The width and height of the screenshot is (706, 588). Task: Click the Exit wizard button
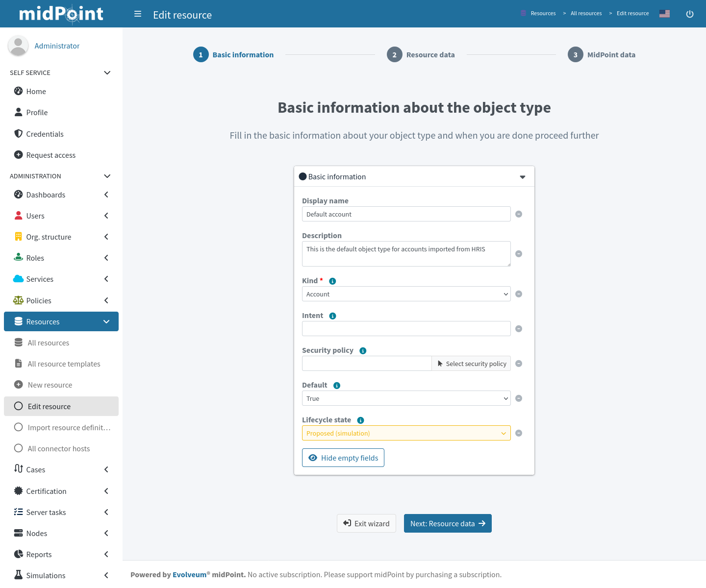click(366, 523)
